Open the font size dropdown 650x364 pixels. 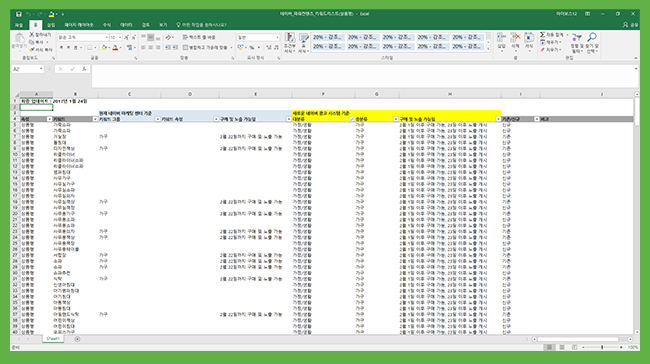(120, 37)
